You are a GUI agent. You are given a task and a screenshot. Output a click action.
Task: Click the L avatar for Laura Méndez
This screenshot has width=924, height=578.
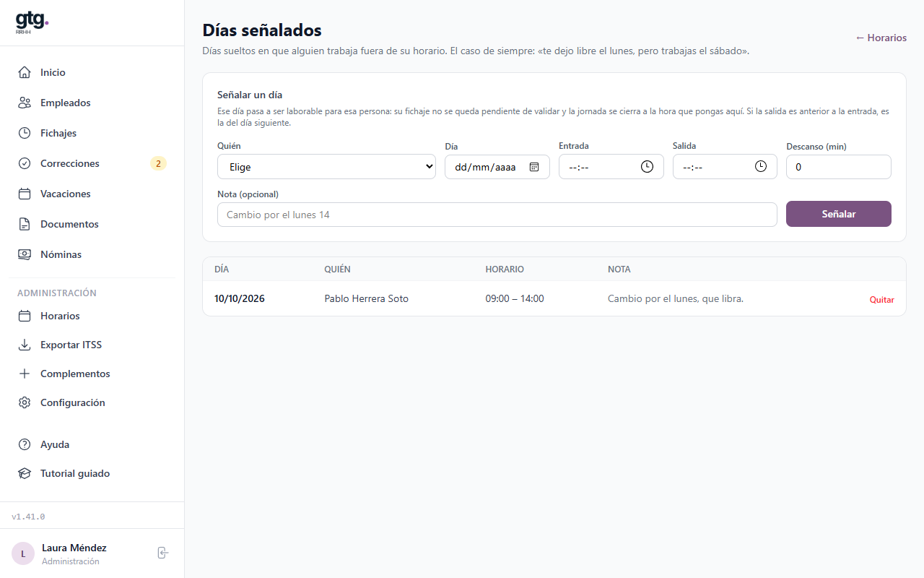coord(23,553)
